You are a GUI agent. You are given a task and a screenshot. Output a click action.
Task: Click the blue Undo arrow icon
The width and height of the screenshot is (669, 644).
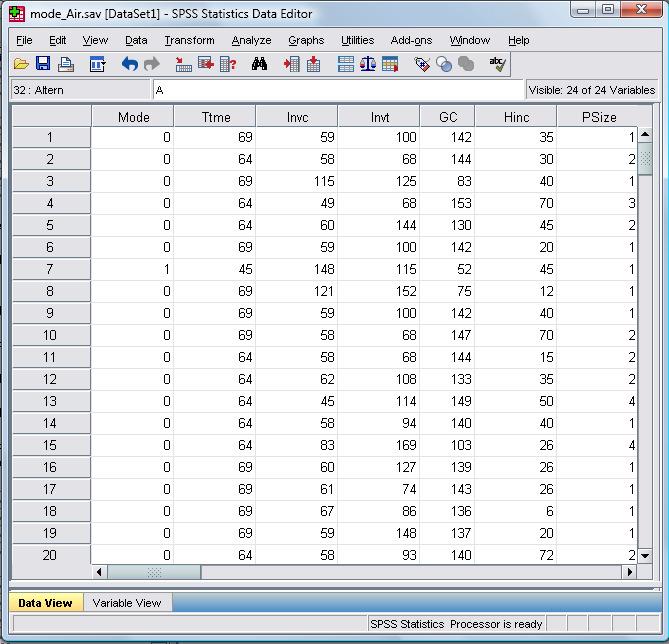[130, 64]
